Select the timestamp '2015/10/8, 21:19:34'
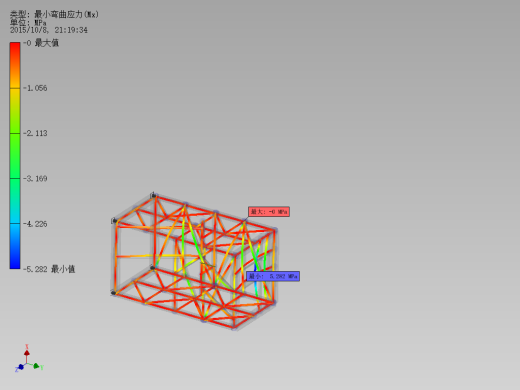The height and width of the screenshot is (390, 520). tap(49, 30)
